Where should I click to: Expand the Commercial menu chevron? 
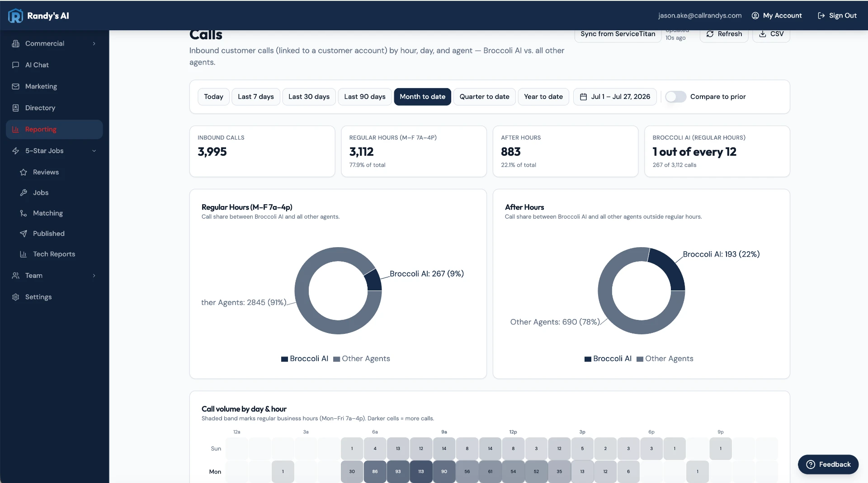coord(94,43)
